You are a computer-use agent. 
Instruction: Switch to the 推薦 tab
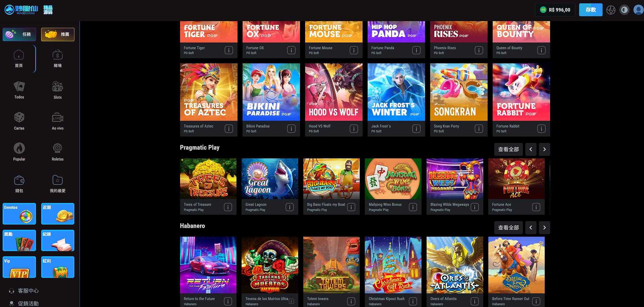coord(58,34)
